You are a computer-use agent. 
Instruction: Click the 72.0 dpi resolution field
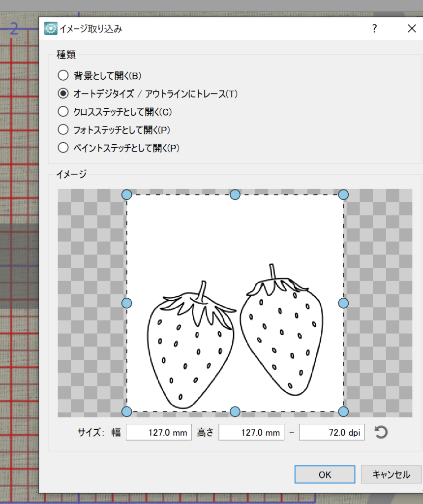click(x=332, y=433)
